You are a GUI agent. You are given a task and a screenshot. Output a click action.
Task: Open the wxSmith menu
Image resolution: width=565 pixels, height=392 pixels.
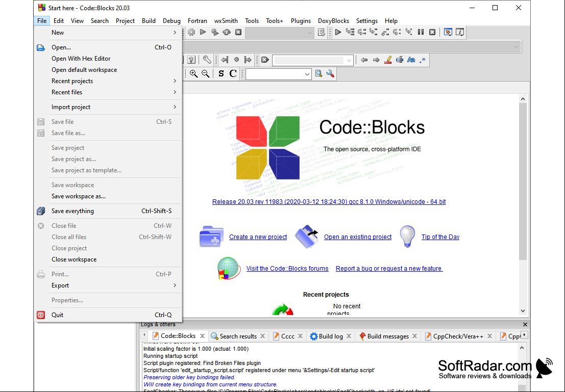(x=226, y=21)
